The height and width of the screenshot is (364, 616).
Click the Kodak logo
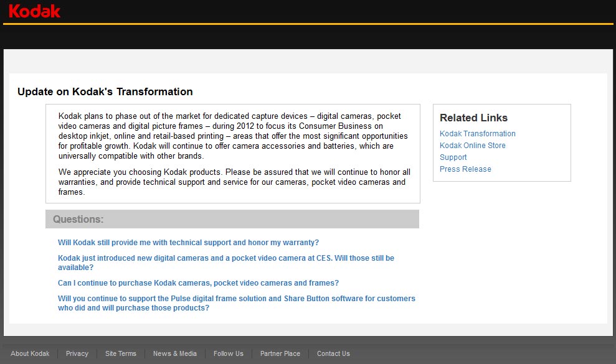(x=34, y=11)
